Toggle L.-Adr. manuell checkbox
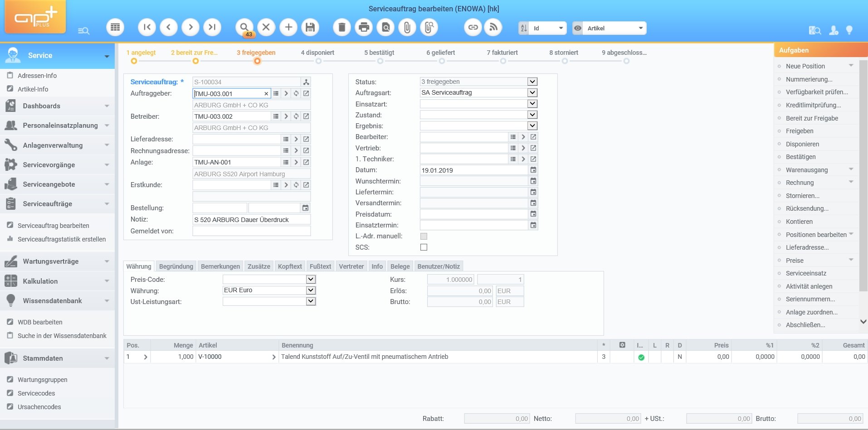The image size is (868, 430). 424,236
